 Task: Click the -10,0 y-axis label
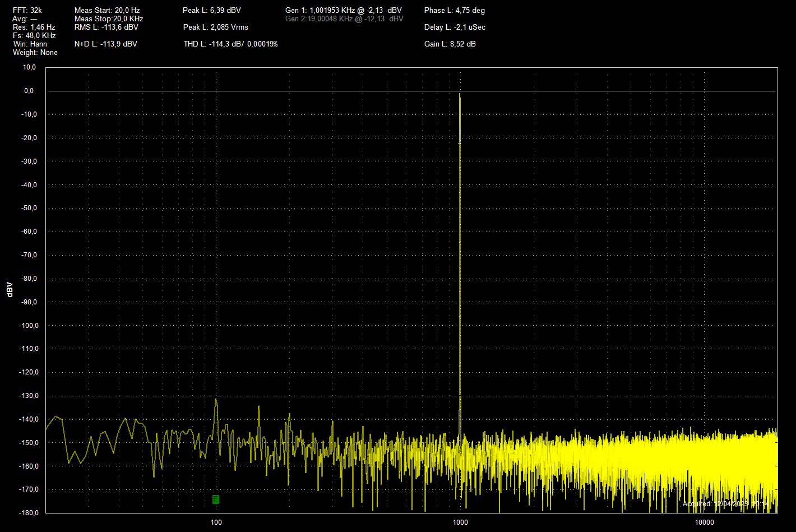28,114
